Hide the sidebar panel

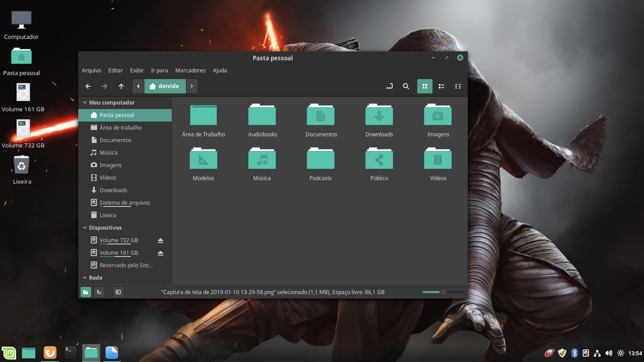tap(118, 292)
